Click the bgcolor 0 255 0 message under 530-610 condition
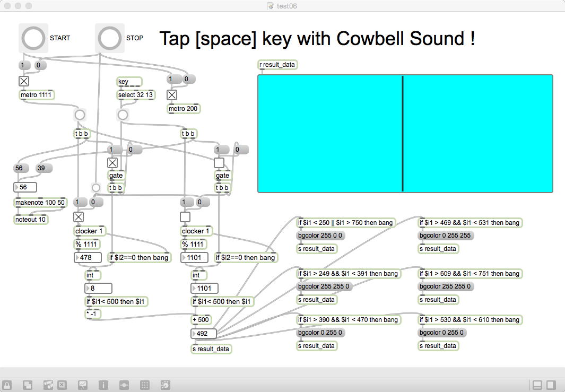 pos(442,333)
